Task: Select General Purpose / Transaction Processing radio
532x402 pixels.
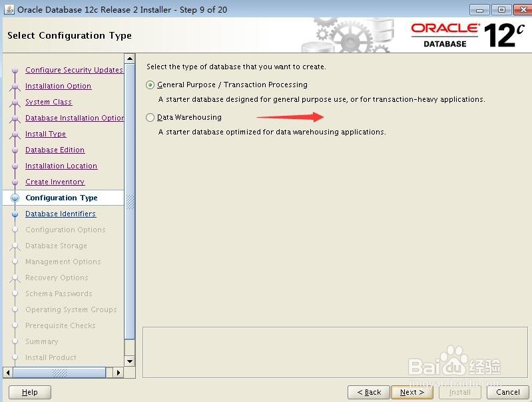Action: pyautogui.click(x=150, y=85)
